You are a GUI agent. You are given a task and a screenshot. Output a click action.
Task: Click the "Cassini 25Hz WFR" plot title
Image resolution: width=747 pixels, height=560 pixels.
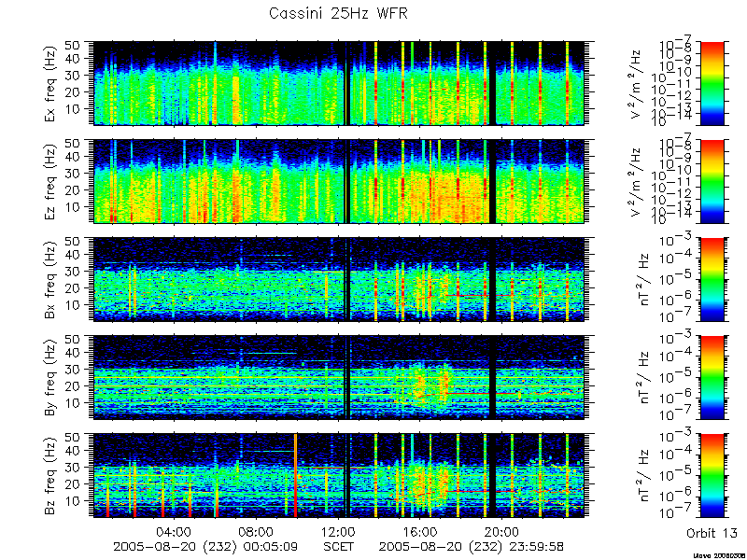coord(338,13)
